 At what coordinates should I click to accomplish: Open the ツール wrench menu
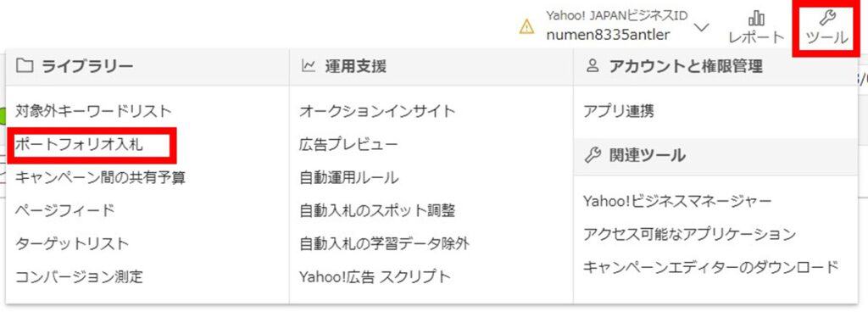pos(826,28)
